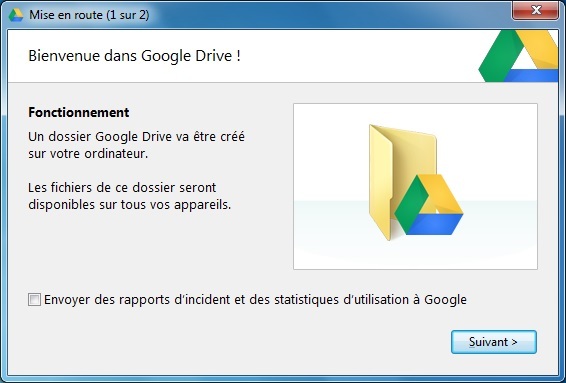The width and height of the screenshot is (566, 383).
Task: Click the 'Mise en route (1 sur 2)' title text
Action: pyautogui.click(x=89, y=15)
